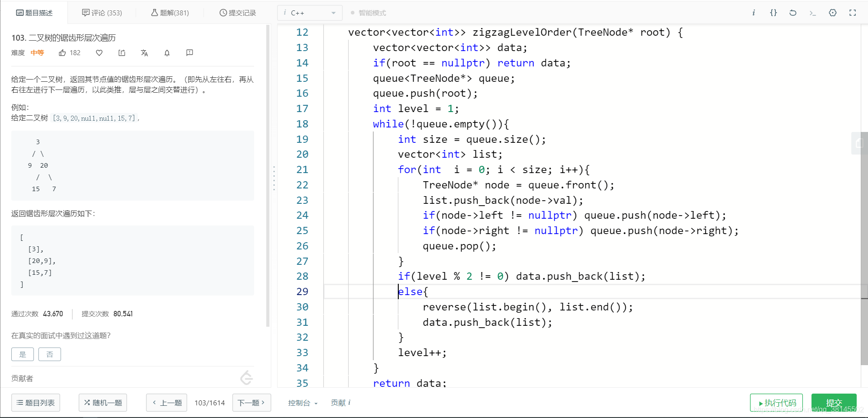
Task: Subscribe via the bell icon
Action: [167, 53]
